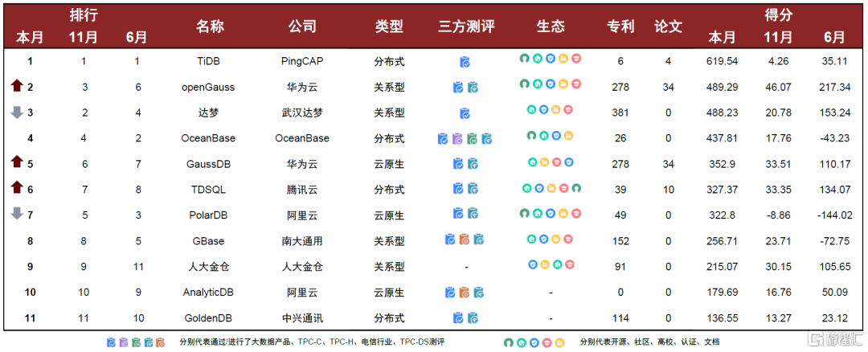The width and height of the screenshot is (868, 352).
Task: Click the green open-source icon in the bottom legend
Action: coord(509,342)
